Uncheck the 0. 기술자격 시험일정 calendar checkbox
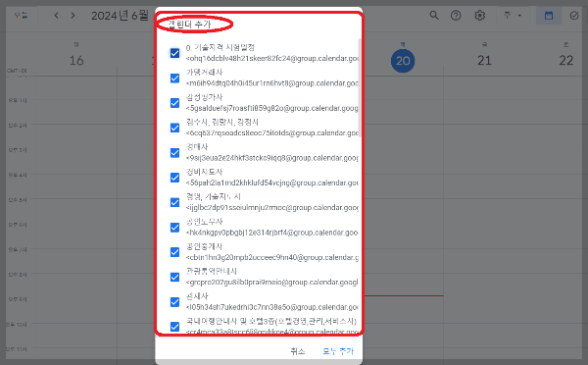This screenshot has width=588, height=365. pos(174,53)
